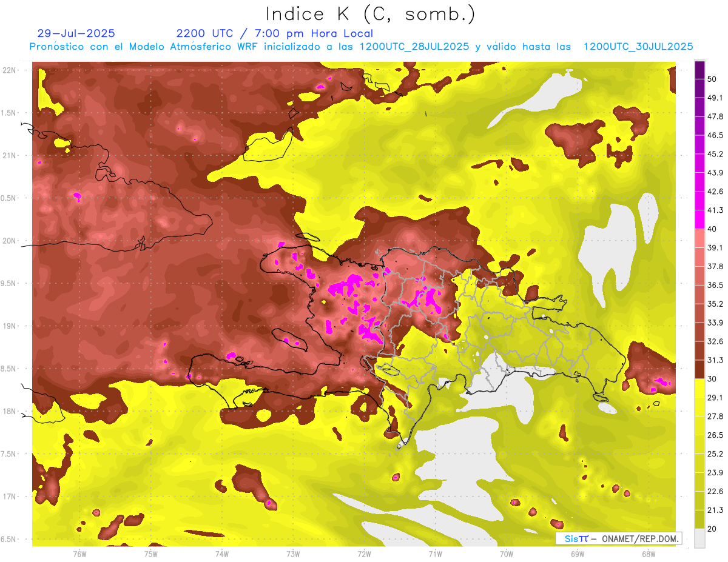Click the map title 'Indice K (C, somb.)'
728x562 pixels.
point(371,14)
